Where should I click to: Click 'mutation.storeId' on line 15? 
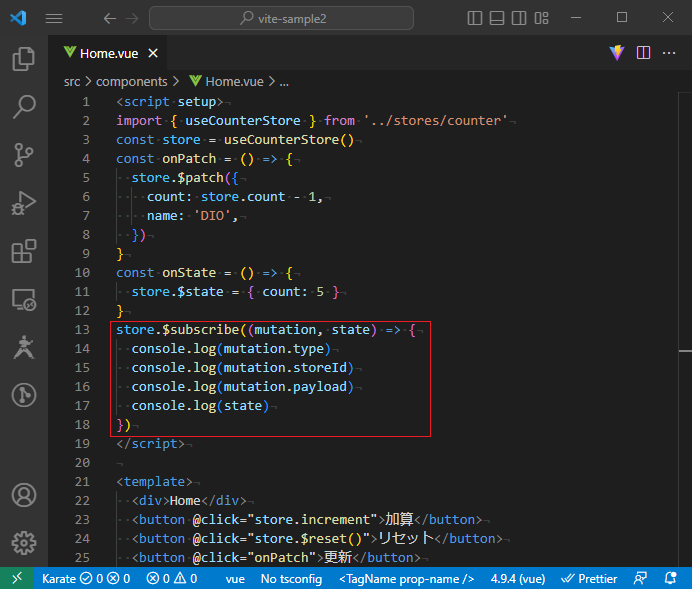[285, 368]
